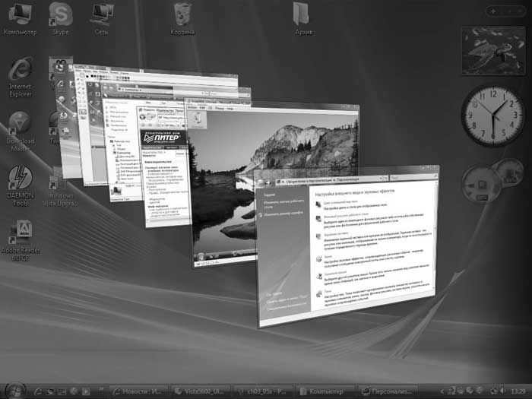Viewport: 532px width, 399px height.
Task: Launch Internet Explorer from the desktop
Action: (20, 72)
